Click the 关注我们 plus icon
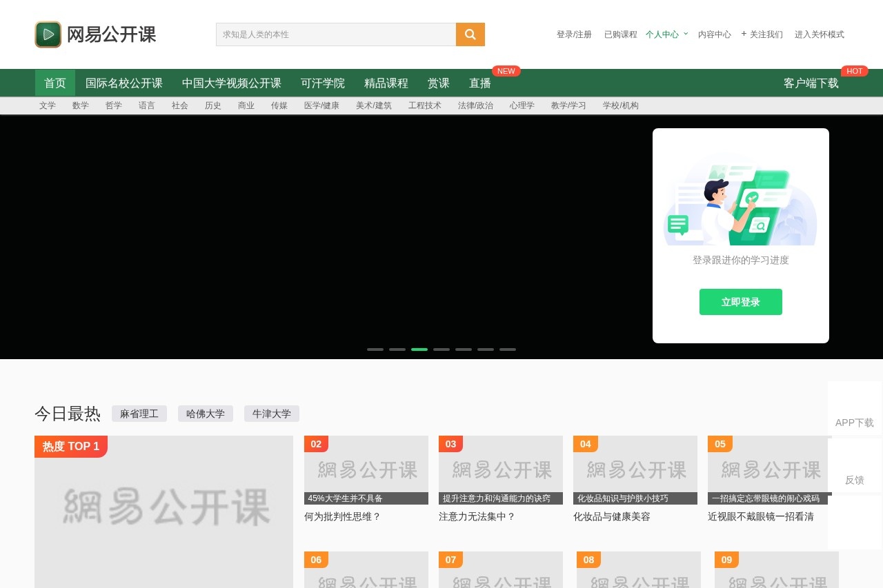 pyautogui.click(x=743, y=34)
